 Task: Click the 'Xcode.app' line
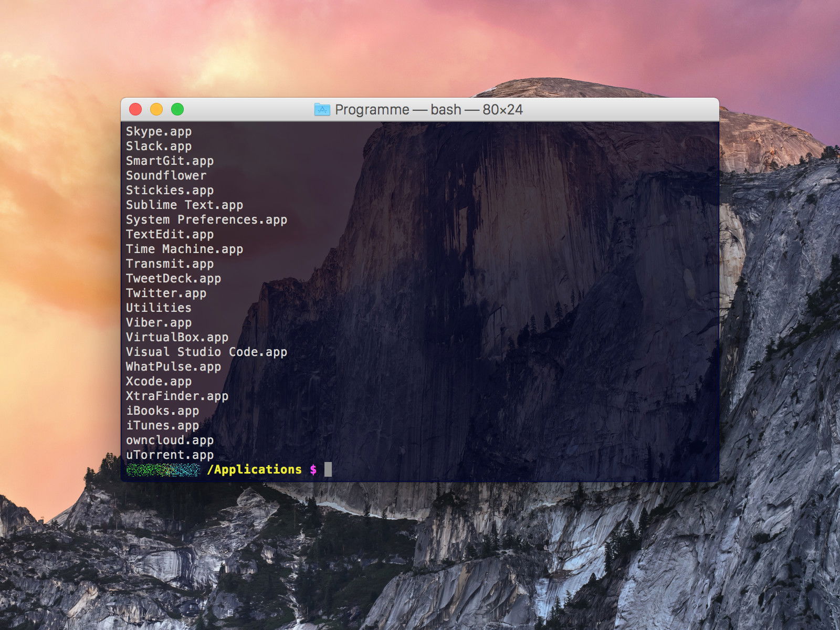point(159,382)
